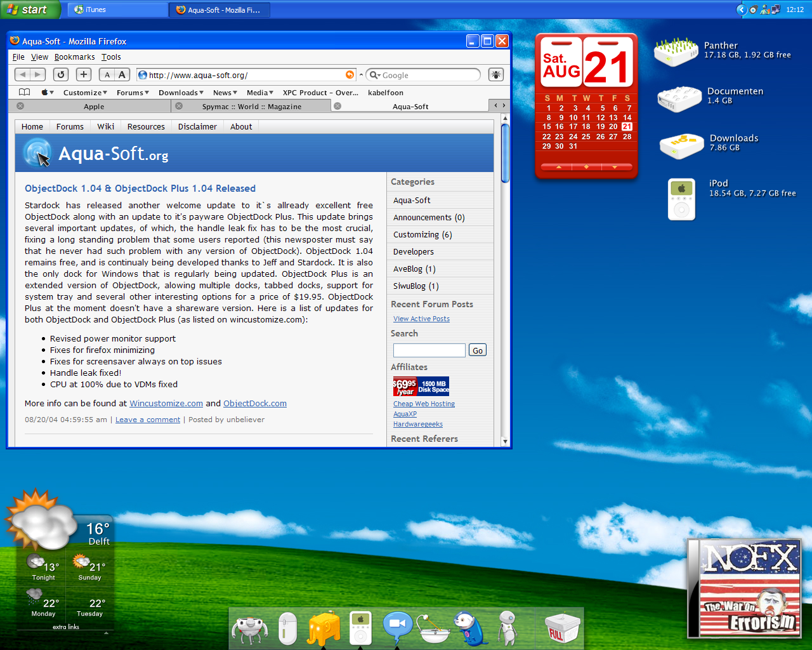Screen dimensions: 812x650
Task: Click the Go search button
Action: coord(478,350)
